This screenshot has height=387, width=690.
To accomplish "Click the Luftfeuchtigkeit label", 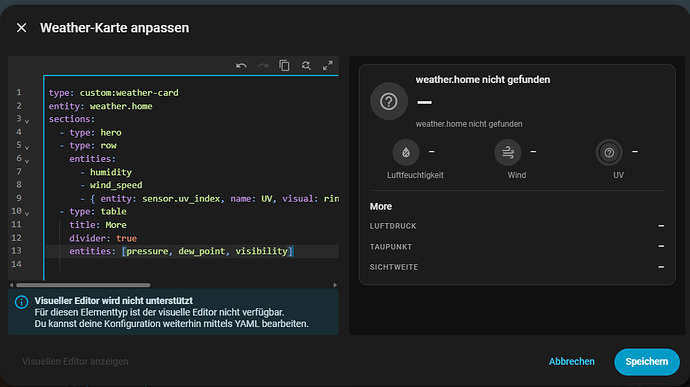I will pyautogui.click(x=415, y=175).
